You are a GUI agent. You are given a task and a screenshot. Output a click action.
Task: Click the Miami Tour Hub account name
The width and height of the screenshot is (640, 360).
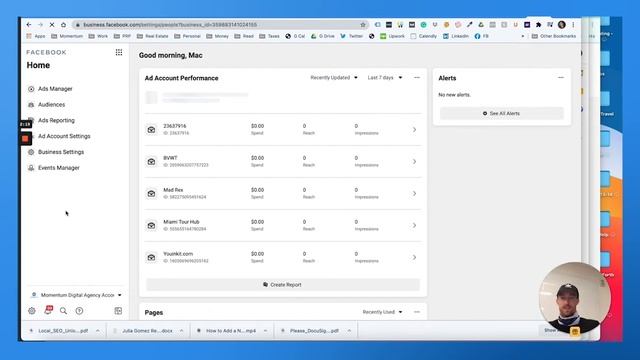181,222
